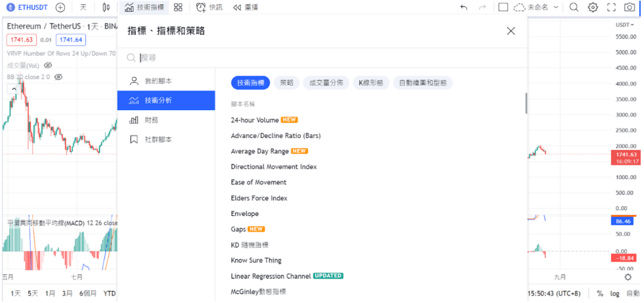Select the 5天 time range
The height and width of the screenshot is (303, 644).
point(33,293)
